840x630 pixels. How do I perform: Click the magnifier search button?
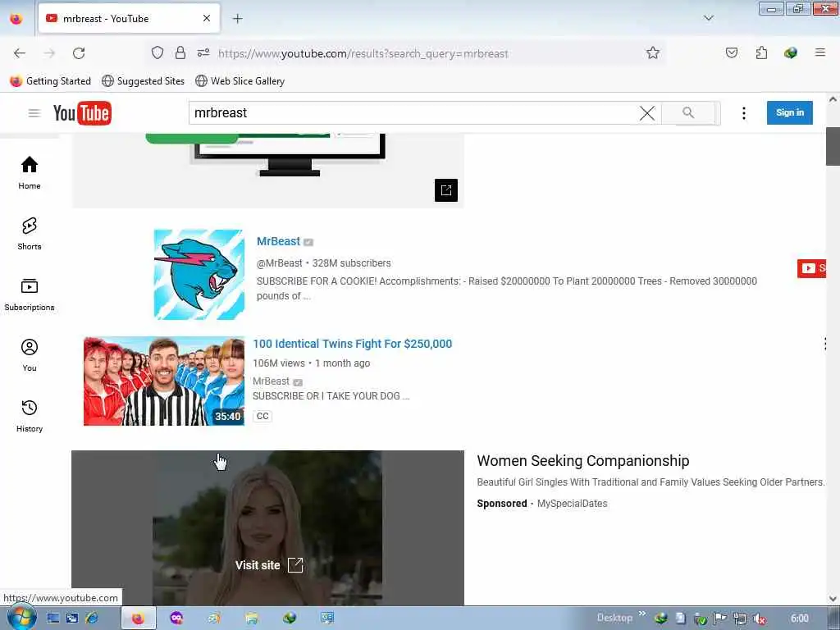(688, 112)
